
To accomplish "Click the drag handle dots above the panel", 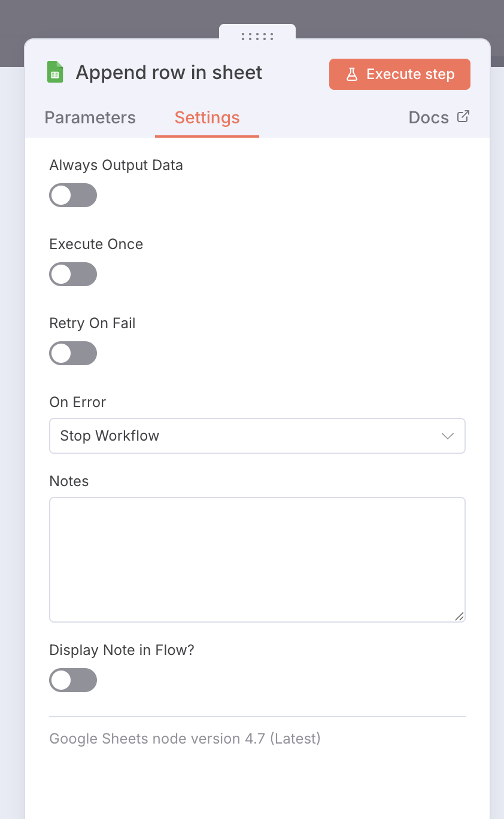I will click(x=257, y=36).
